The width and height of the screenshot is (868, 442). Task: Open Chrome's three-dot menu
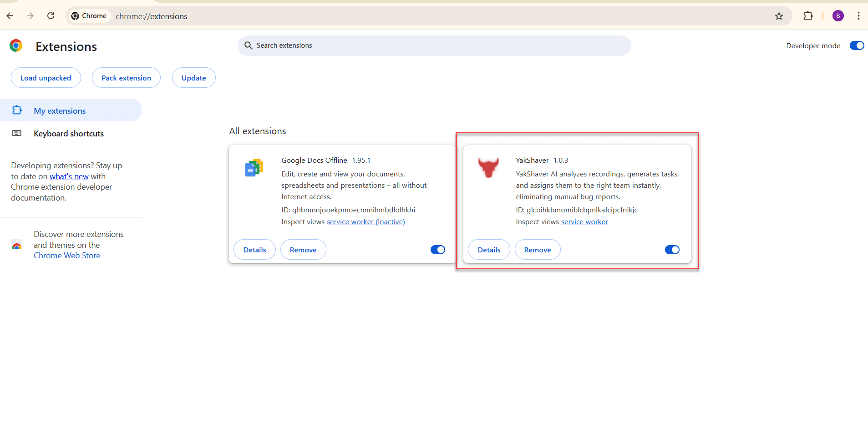858,16
